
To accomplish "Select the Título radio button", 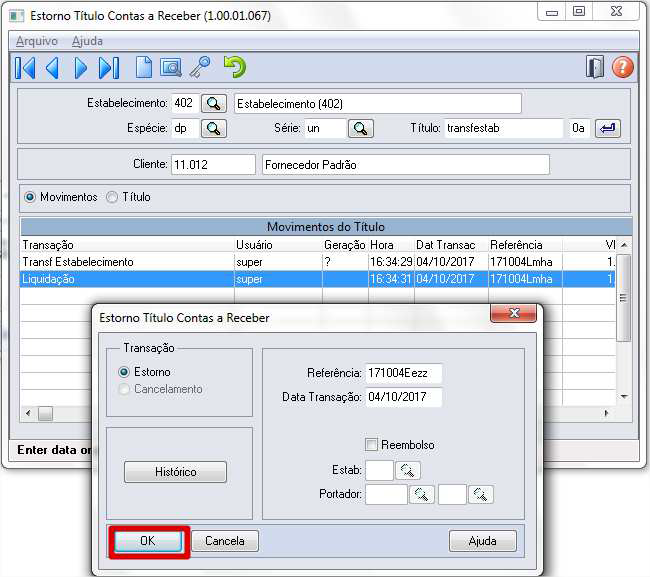I will 112,197.
